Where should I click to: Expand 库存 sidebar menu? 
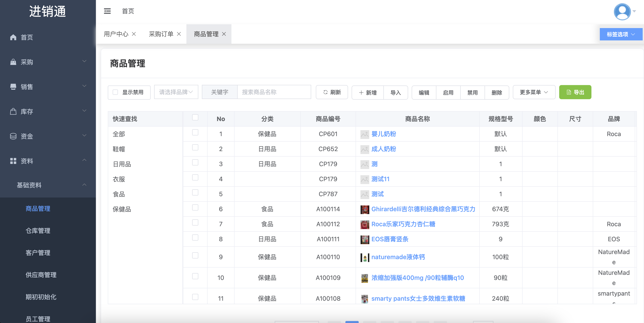tap(48, 111)
